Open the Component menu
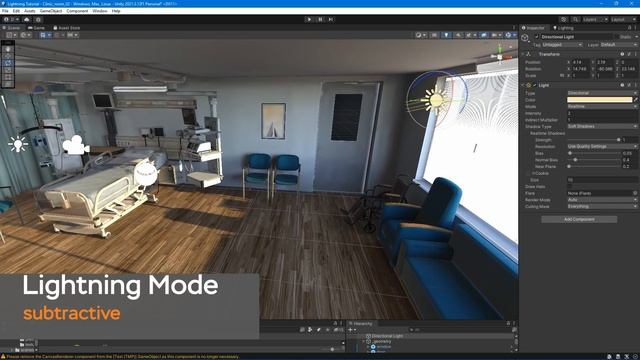This screenshot has height=360, width=640. [x=77, y=11]
